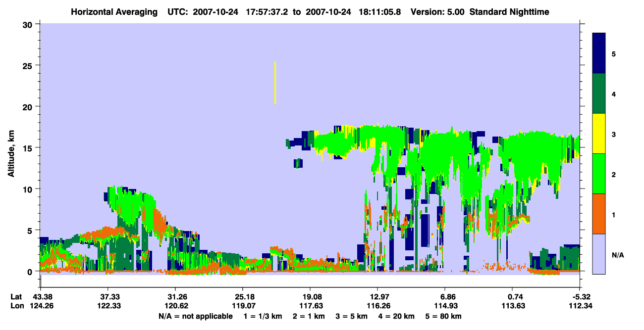
Task: Click the longitude value 117.63
Action: pyautogui.click(x=310, y=306)
